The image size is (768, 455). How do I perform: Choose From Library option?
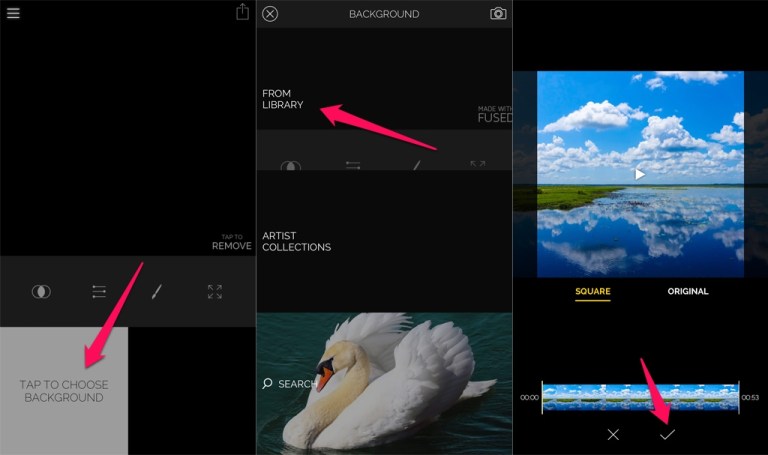pyautogui.click(x=283, y=99)
